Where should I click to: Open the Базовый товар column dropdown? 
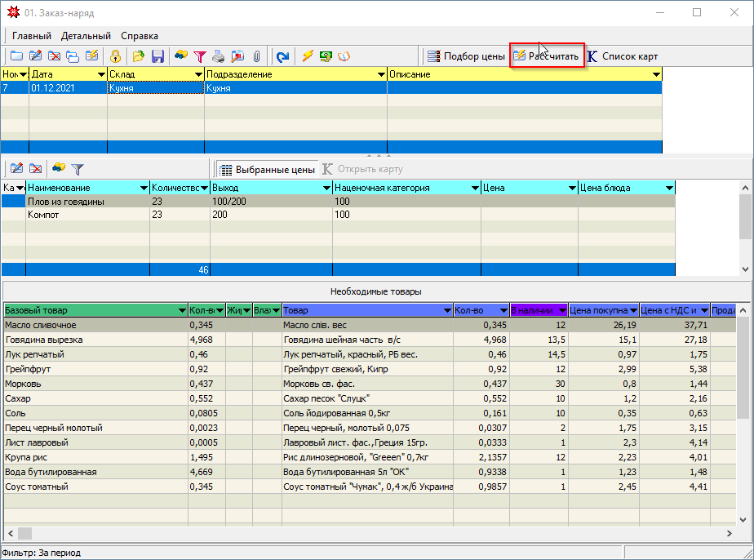pos(182,310)
